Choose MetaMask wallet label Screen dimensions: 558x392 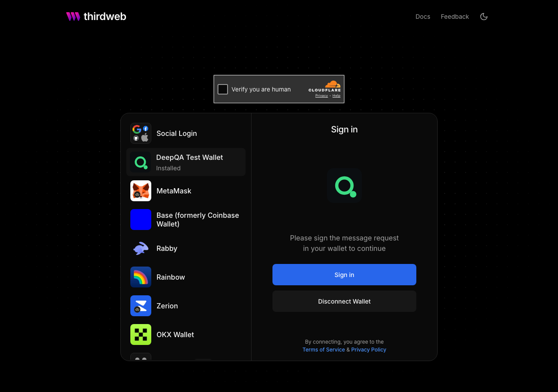tap(174, 191)
